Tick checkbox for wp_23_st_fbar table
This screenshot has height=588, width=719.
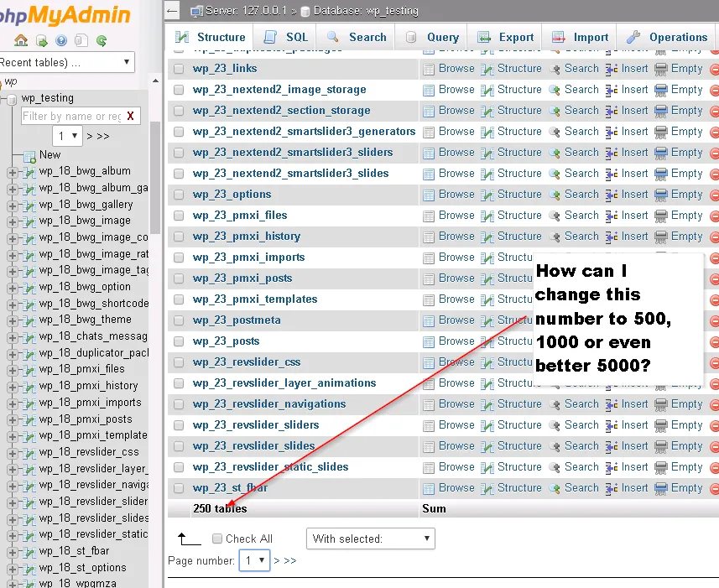pyautogui.click(x=179, y=488)
